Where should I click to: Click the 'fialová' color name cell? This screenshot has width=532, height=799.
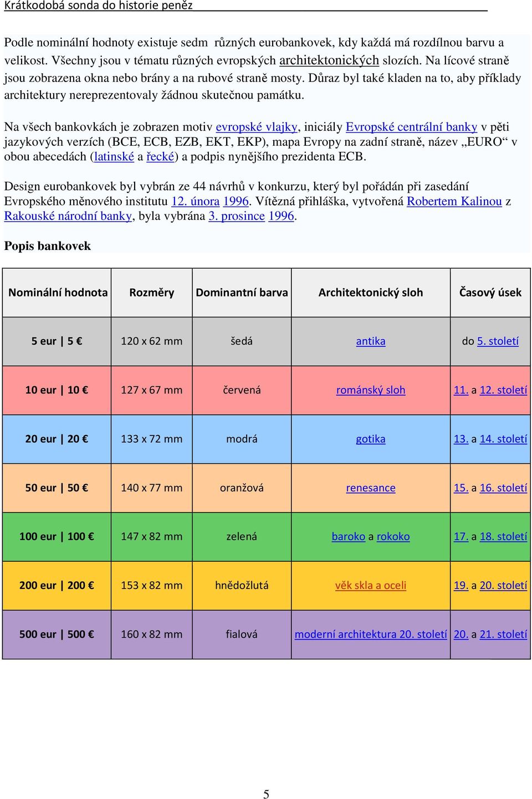(242, 634)
